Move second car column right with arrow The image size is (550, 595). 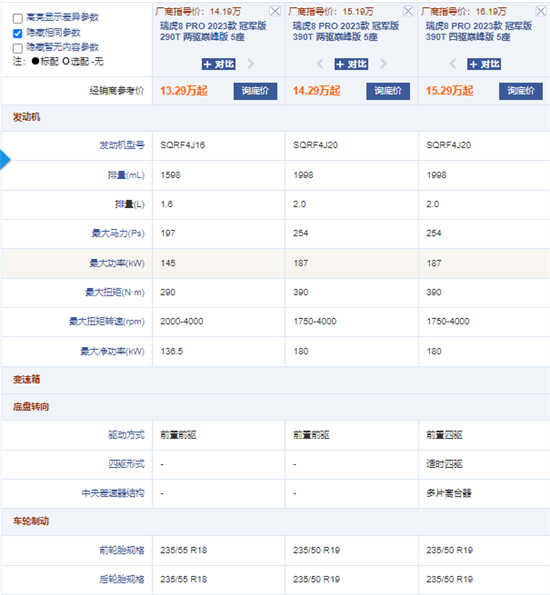pos(383,64)
